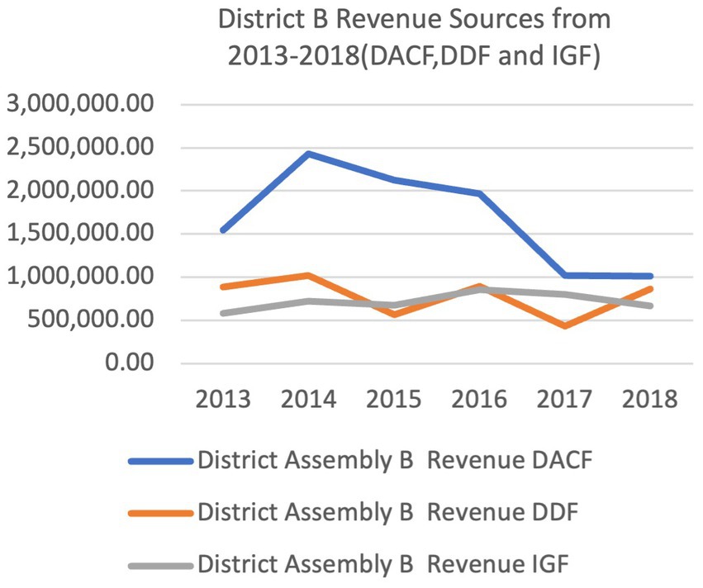
Task: Select legend text 'District Assembly B Revenue DDF'
Action: (x=388, y=513)
